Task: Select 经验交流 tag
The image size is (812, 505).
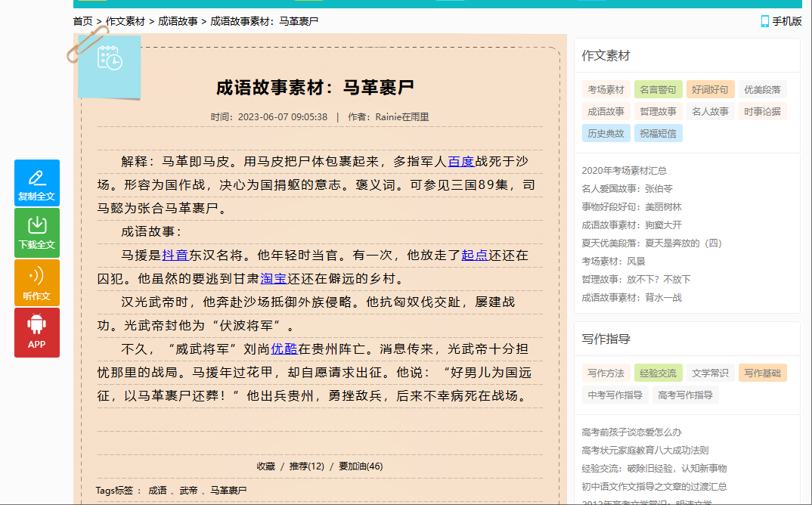Action: (x=659, y=373)
